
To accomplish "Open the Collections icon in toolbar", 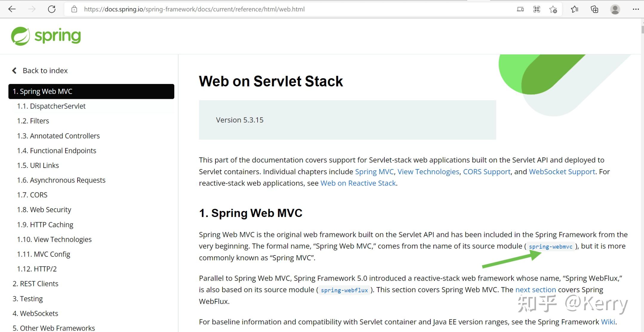I will (x=595, y=9).
